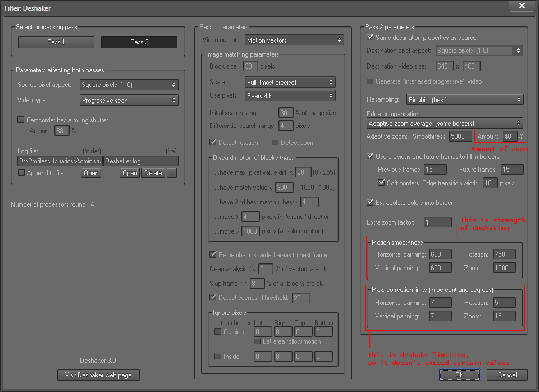539x392 pixels.
Task: Toggle Append to file checkbox
Action: [21, 172]
